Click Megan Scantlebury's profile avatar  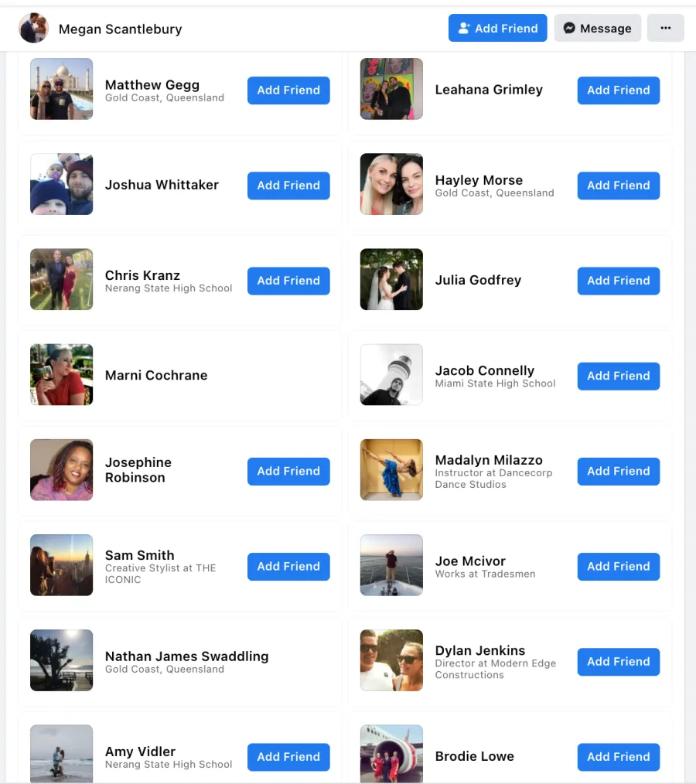33,28
